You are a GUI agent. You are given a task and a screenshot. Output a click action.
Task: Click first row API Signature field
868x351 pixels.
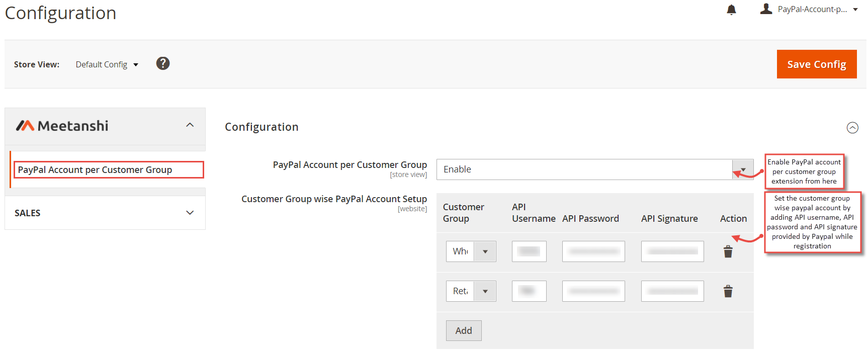click(672, 251)
